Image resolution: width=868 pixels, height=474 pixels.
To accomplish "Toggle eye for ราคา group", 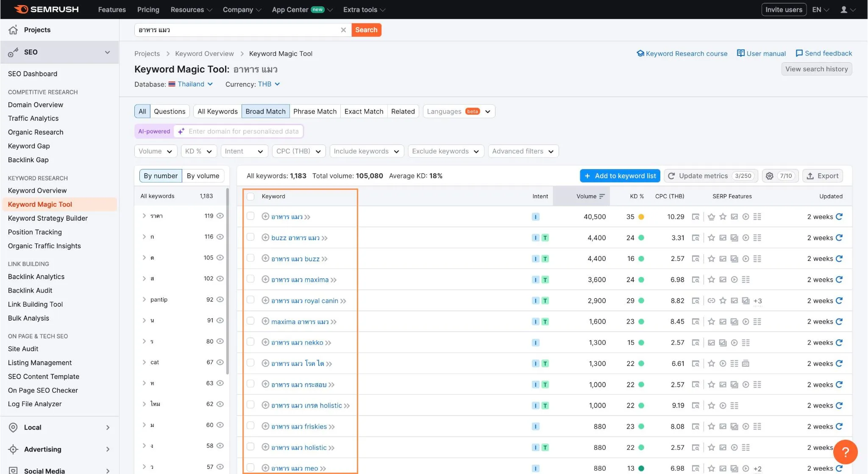I will 220,216.
